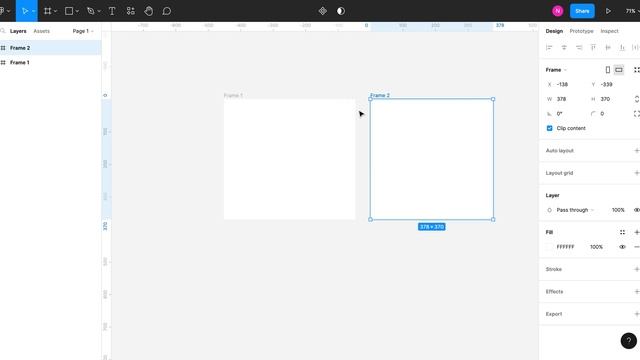Screen dimensions: 640x360
Task: Add an Effect with plus icon
Action: click(x=636, y=291)
